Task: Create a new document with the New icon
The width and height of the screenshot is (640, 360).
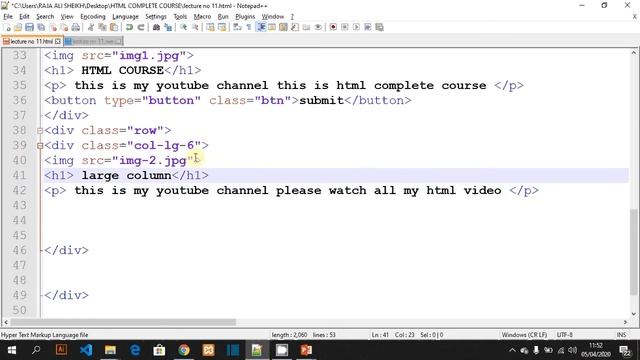Action: [7, 27]
